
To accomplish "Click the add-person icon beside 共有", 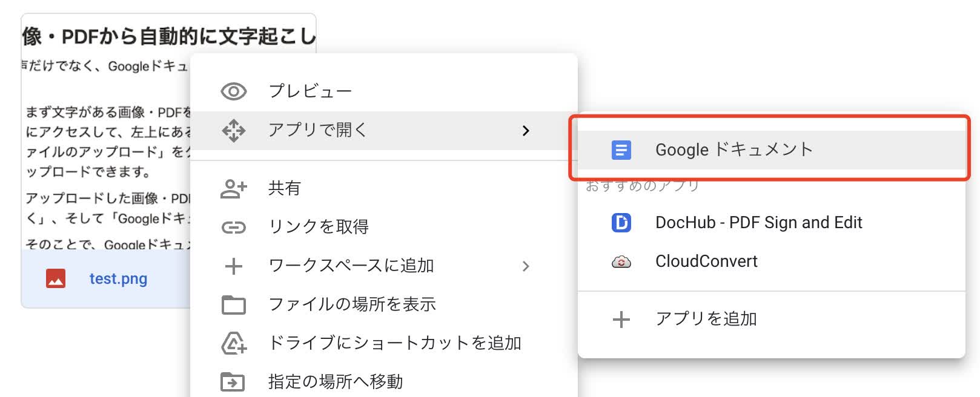I will pyautogui.click(x=234, y=188).
